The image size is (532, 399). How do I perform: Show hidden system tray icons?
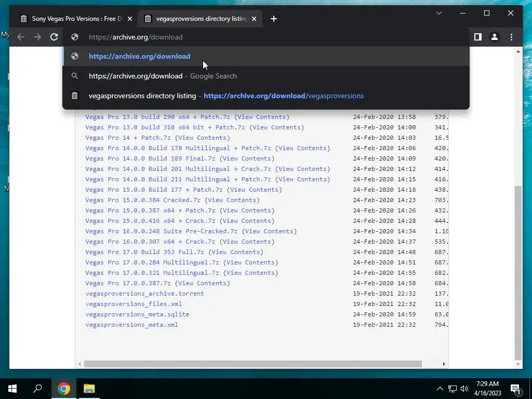(440, 389)
